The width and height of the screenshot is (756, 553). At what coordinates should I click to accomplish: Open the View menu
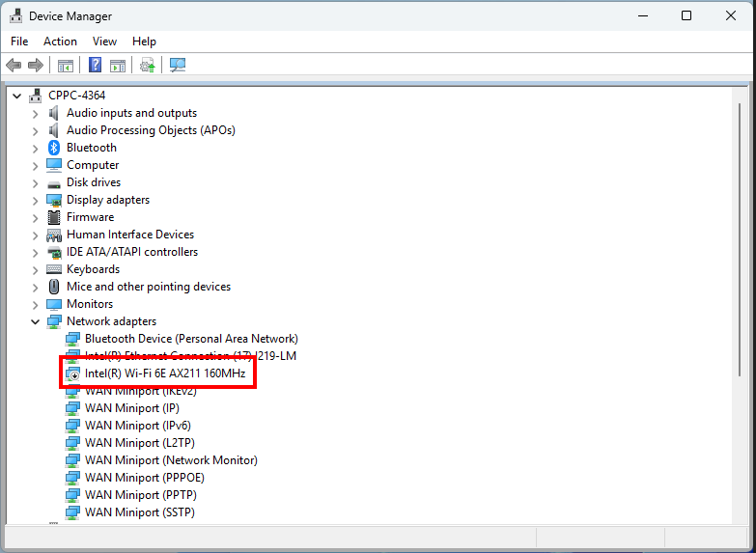pyautogui.click(x=104, y=41)
